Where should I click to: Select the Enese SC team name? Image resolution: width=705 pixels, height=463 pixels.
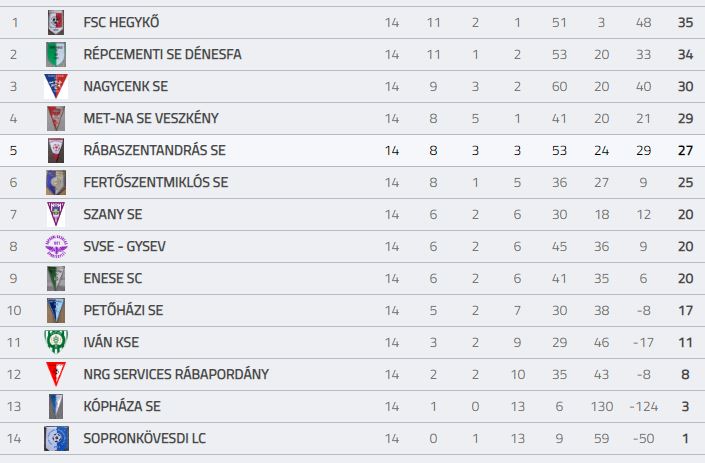[x=112, y=278]
